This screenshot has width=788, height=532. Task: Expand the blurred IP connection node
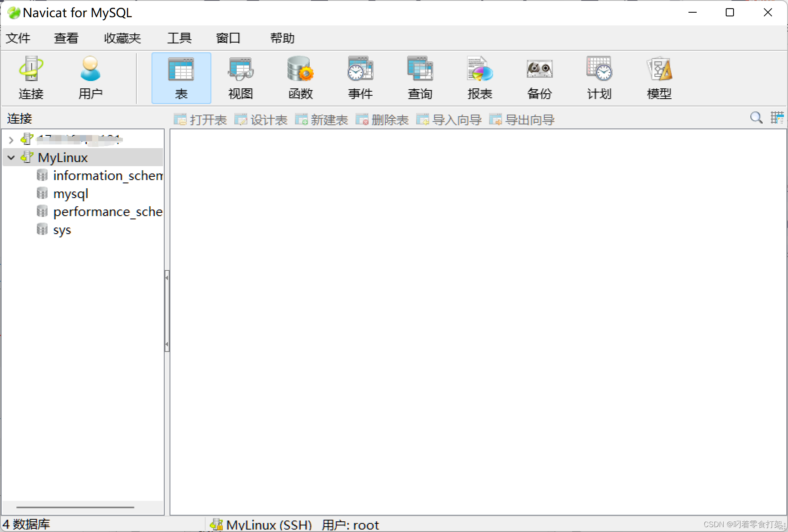(11, 140)
